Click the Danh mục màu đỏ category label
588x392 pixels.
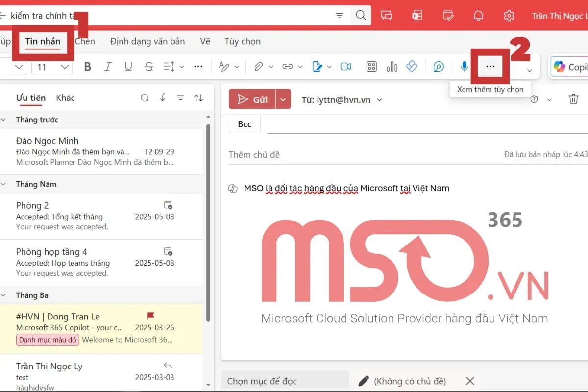47,340
